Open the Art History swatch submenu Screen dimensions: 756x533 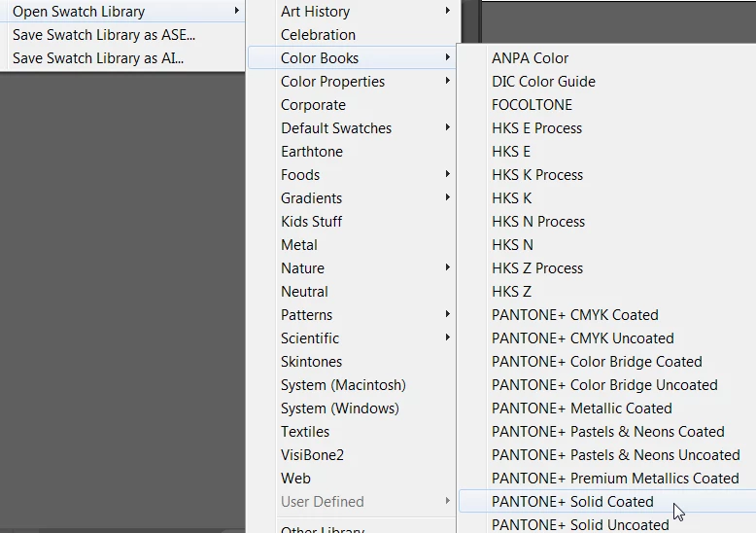352,11
